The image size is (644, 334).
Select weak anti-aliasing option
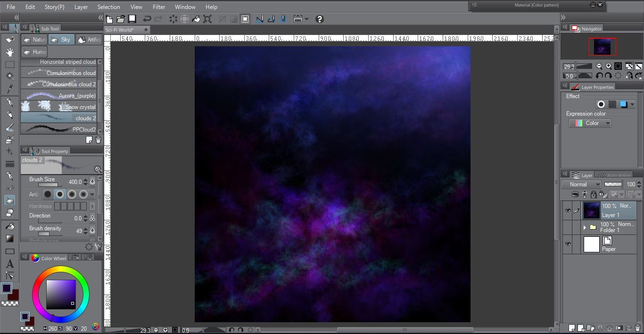pyautogui.click(x=60, y=194)
